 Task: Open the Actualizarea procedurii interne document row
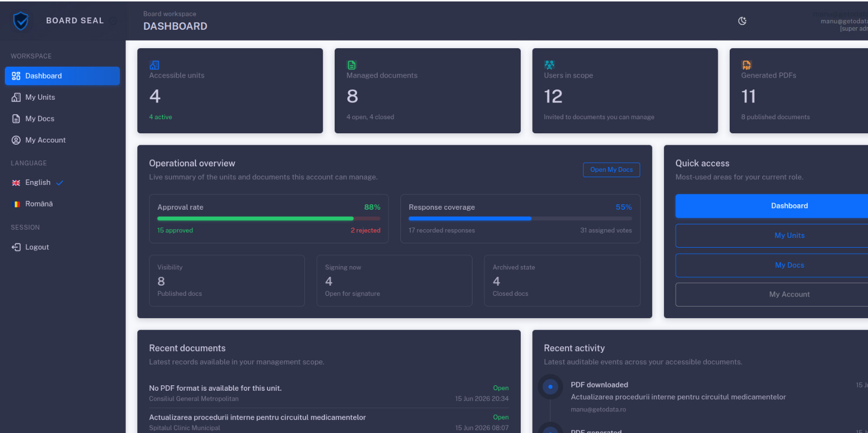point(329,422)
